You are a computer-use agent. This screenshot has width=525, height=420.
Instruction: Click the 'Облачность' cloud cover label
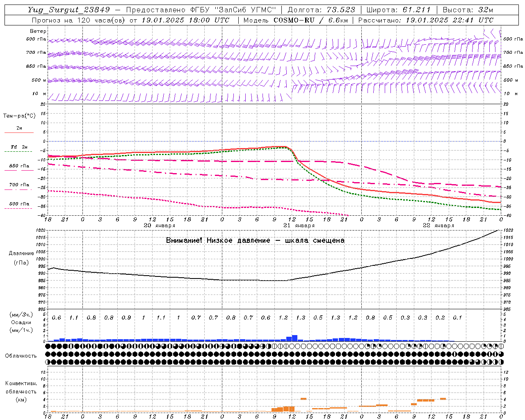(21, 356)
